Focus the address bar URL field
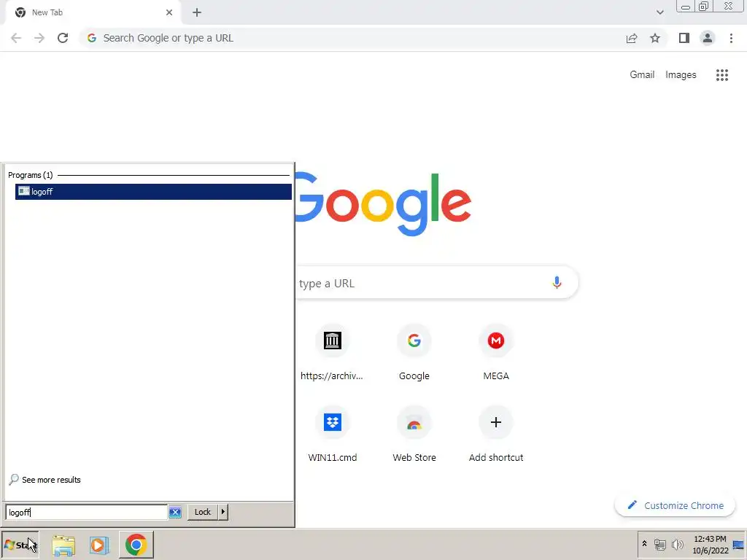 pos(352,38)
